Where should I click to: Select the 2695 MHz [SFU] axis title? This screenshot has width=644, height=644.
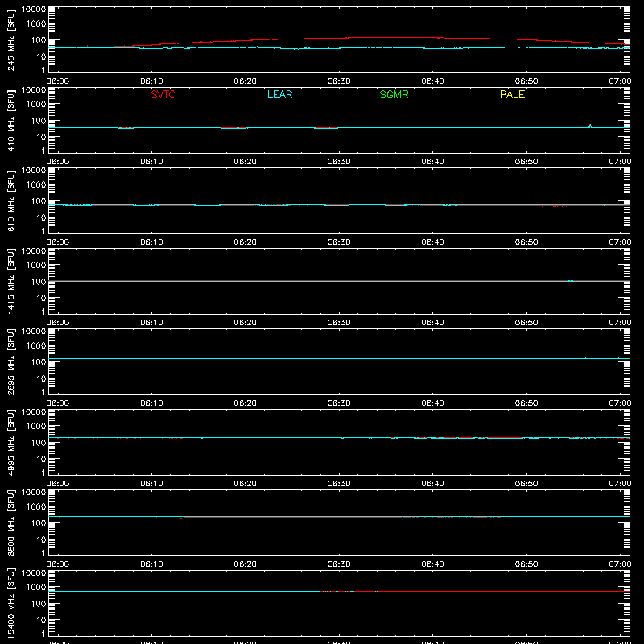tap(10, 361)
